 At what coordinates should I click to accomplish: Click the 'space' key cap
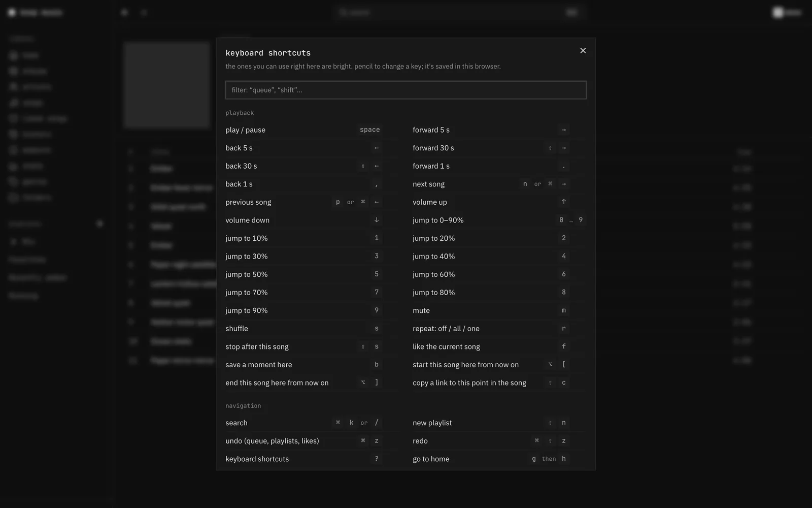pyautogui.click(x=370, y=130)
